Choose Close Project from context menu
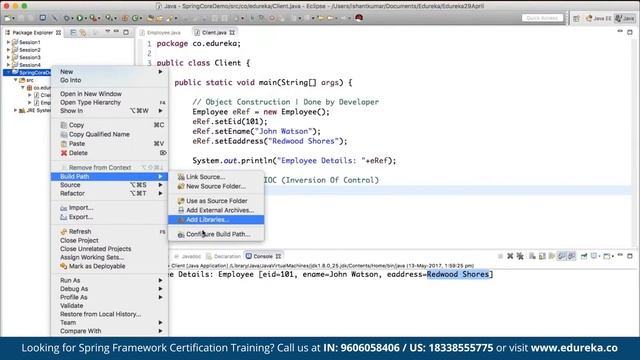This screenshot has height=360, width=640. click(109, 240)
